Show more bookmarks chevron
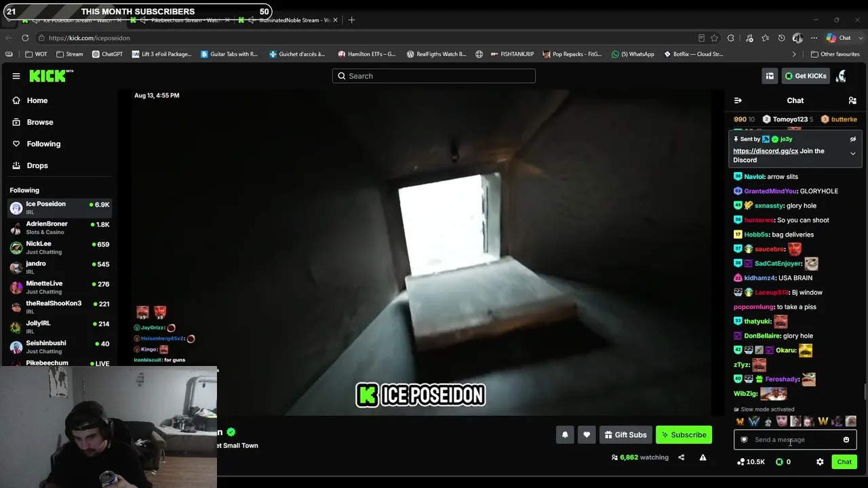 coord(794,54)
